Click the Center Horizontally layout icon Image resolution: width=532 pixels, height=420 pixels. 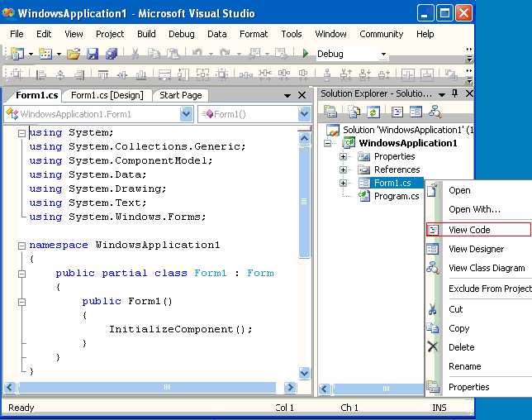[407, 74]
